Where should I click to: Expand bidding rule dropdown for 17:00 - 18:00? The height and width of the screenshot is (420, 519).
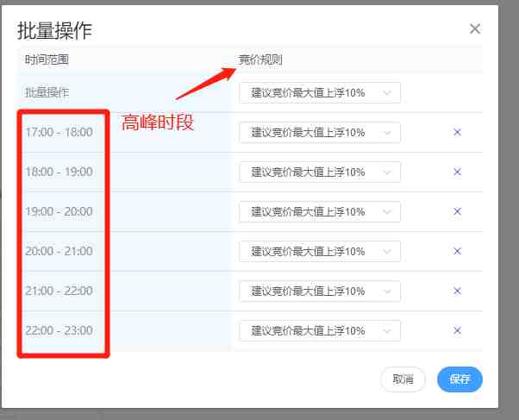pos(319,132)
